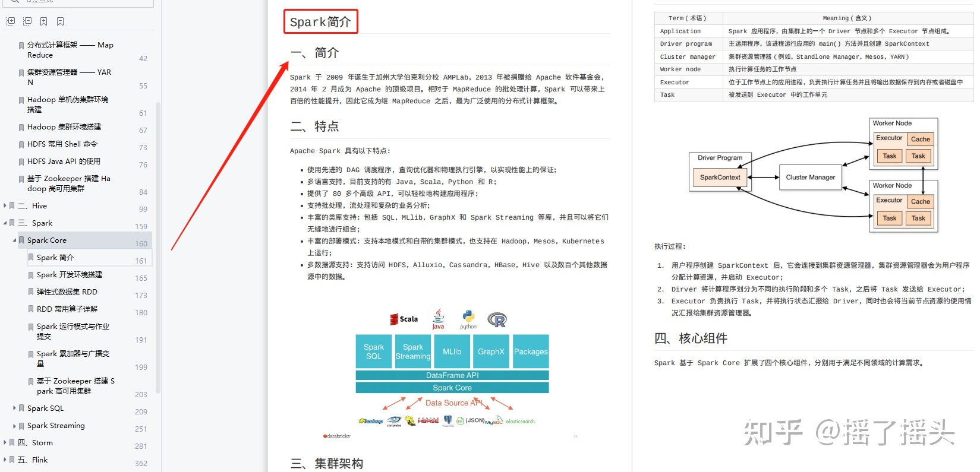The width and height of the screenshot is (980, 472).
Task: Open bookmark Hadoop 单机伪集群环境搭建
Action: click(68, 104)
